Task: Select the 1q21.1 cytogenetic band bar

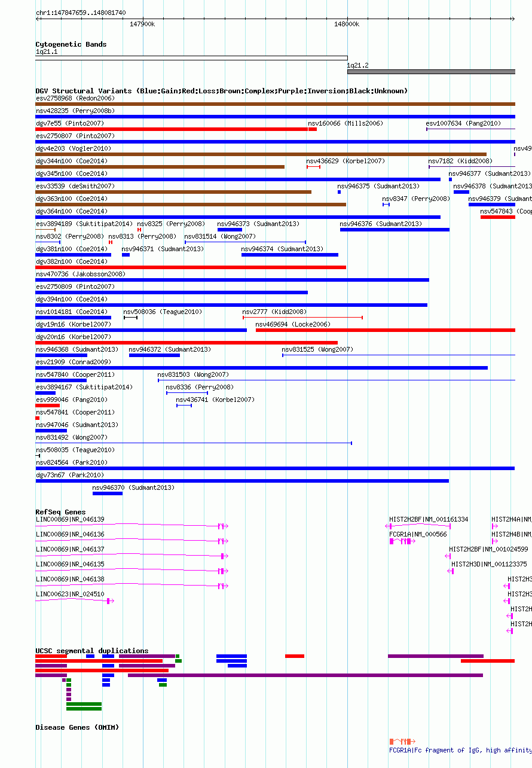Action: pyautogui.click(x=191, y=58)
